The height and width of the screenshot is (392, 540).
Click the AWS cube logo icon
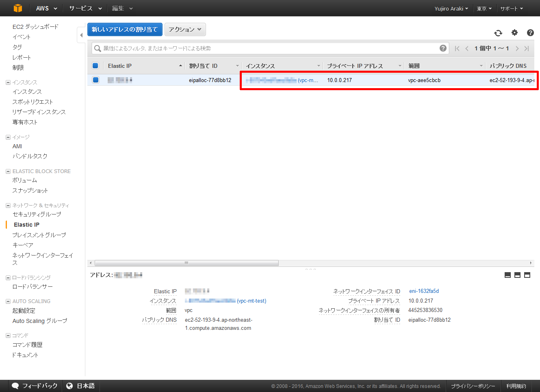18,8
